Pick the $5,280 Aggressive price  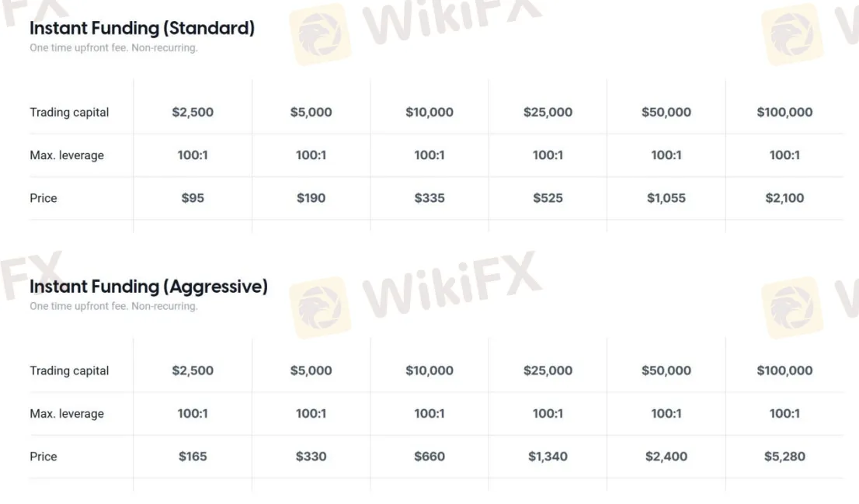(x=784, y=457)
